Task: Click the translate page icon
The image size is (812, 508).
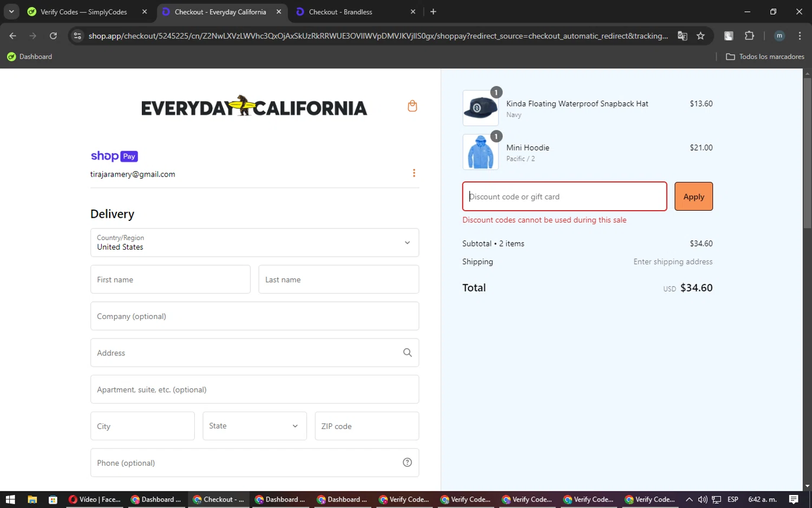Action: [683, 36]
